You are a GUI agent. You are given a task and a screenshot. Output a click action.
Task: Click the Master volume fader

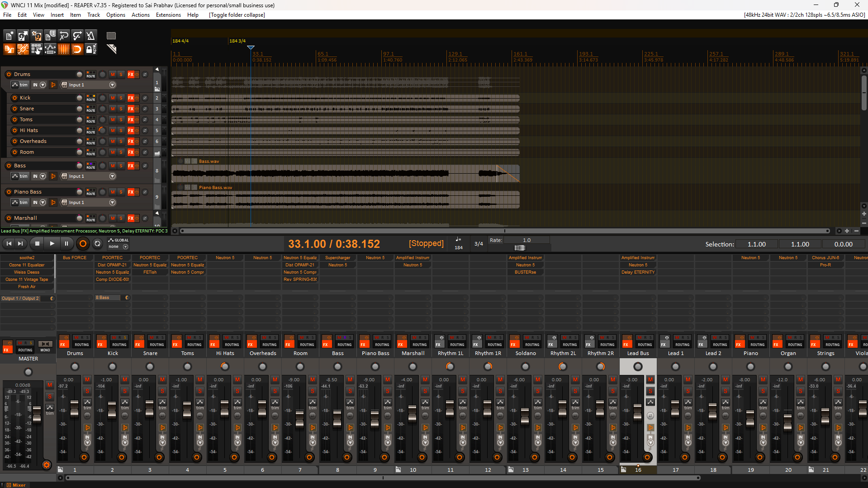(37, 415)
